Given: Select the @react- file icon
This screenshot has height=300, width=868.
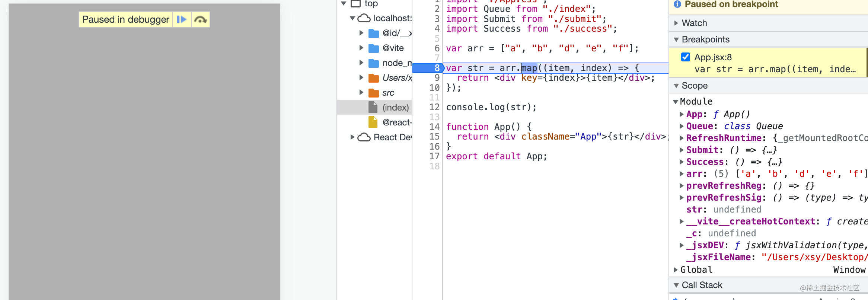Looking at the screenshot, I should 373,122.
